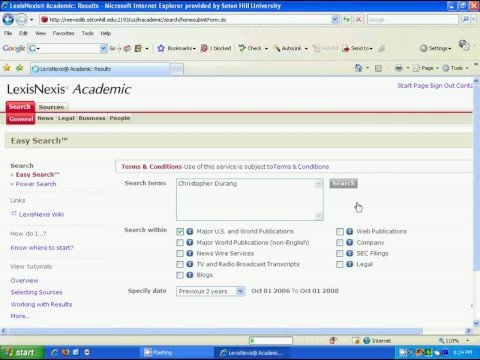The image size is (480, 360).
Task: Select the People search tab
Action: coord(120,118)
